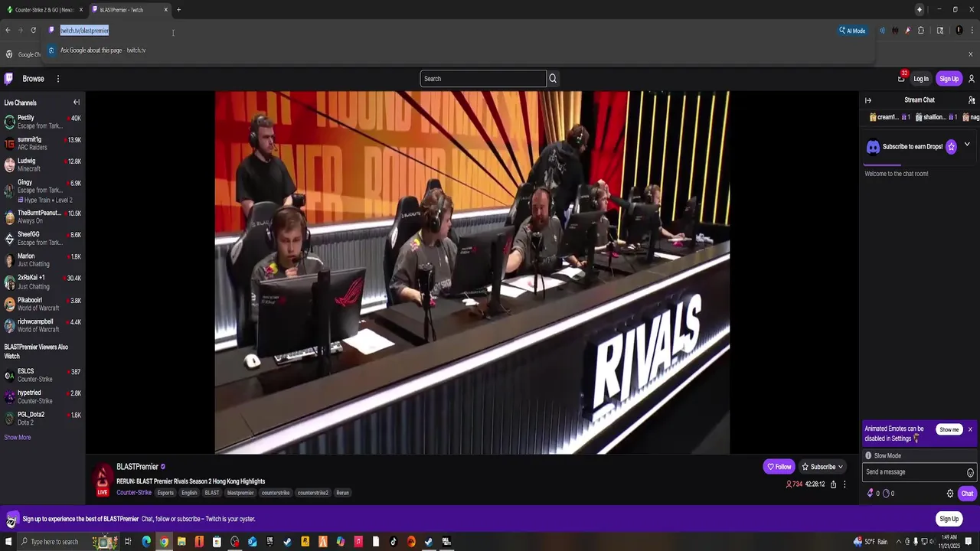The width and height of the screenshot is (980, 551).
Task: Open Microsoft Edge from taskbar
Action: point(146,542)
